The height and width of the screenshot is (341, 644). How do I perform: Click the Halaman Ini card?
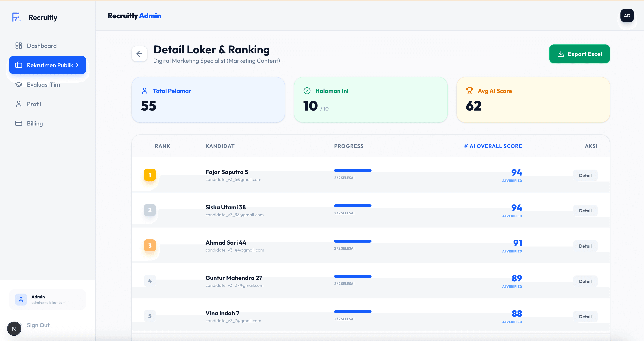371,100
